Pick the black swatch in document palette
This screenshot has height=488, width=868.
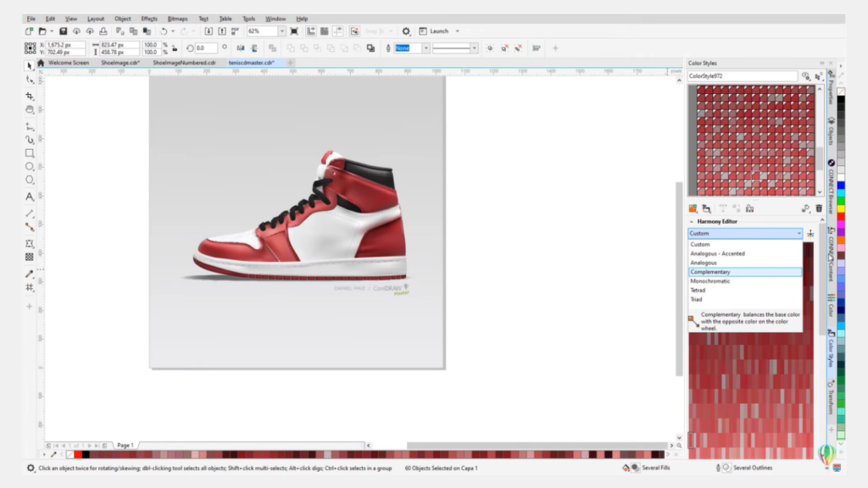tap(86, 455)
